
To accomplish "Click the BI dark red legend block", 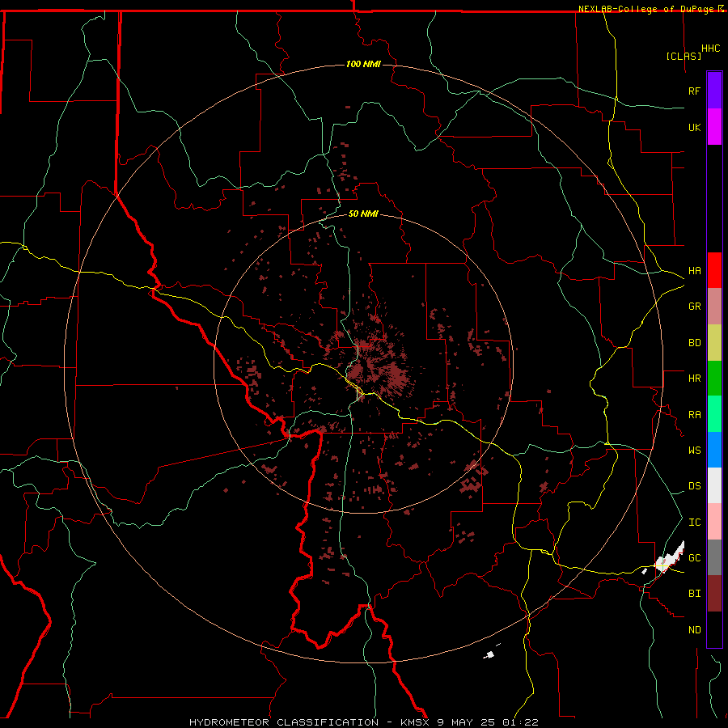I will click(x=714, y=594).
